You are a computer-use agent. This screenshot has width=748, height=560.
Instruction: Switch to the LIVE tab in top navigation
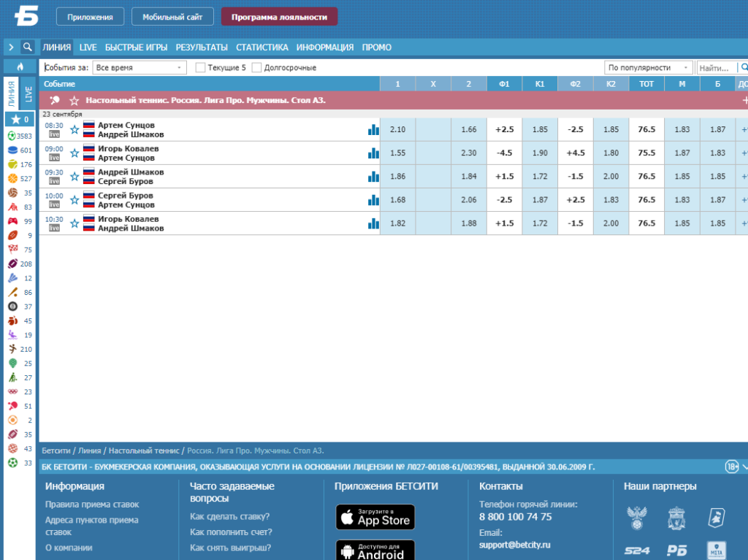click(x=88, y=47)
